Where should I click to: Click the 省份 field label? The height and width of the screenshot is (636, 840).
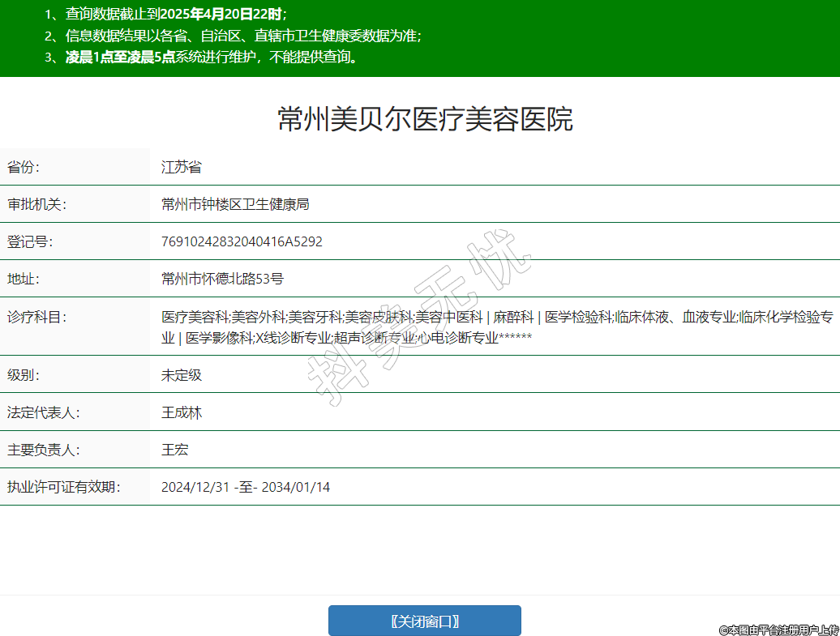[24, 168]
